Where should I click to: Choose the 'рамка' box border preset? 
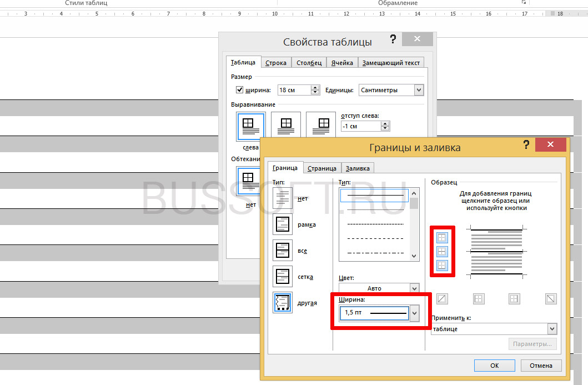pos(283,224)
